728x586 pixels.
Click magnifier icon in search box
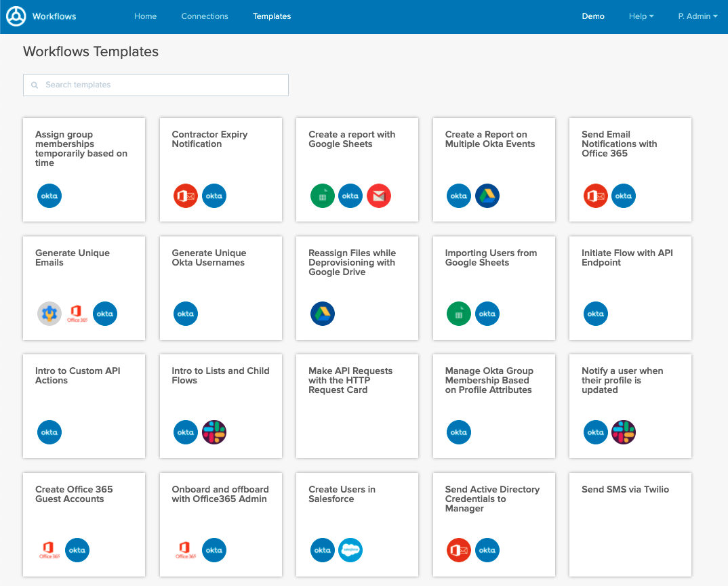[35, 85]
